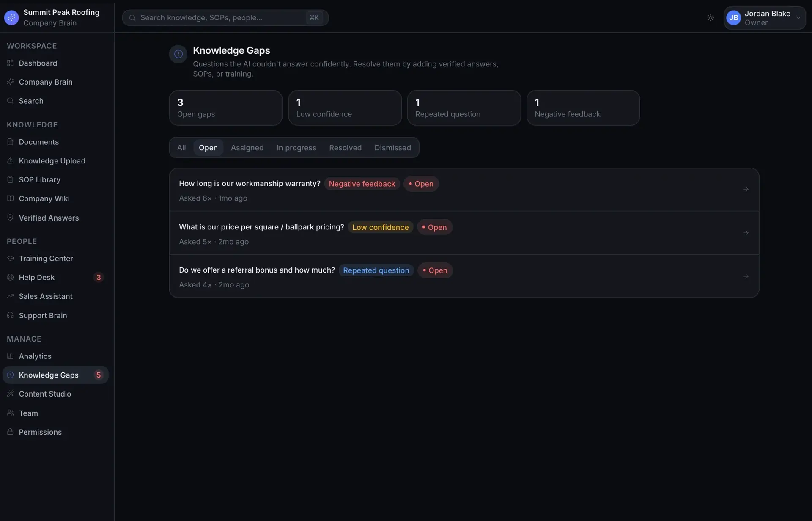Switch to the In progress tab

296,148
